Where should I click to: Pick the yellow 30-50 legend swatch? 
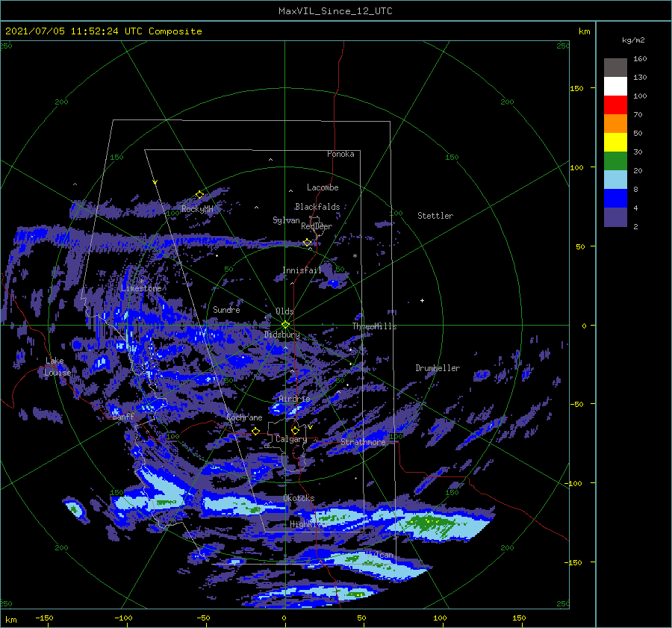(615, 143)
